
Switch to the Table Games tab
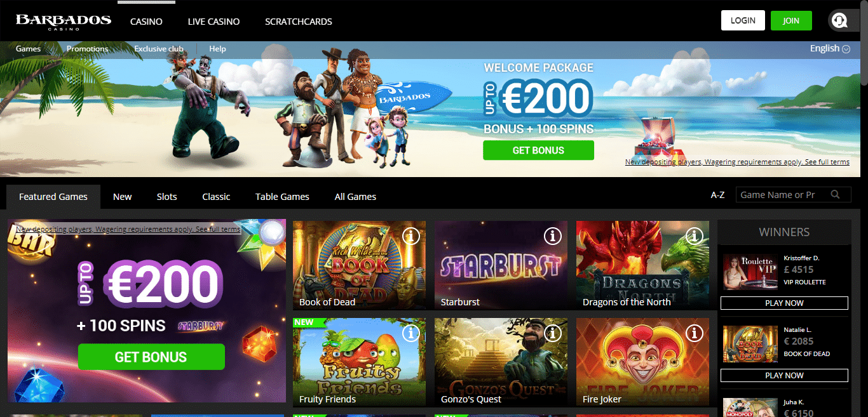282,197
